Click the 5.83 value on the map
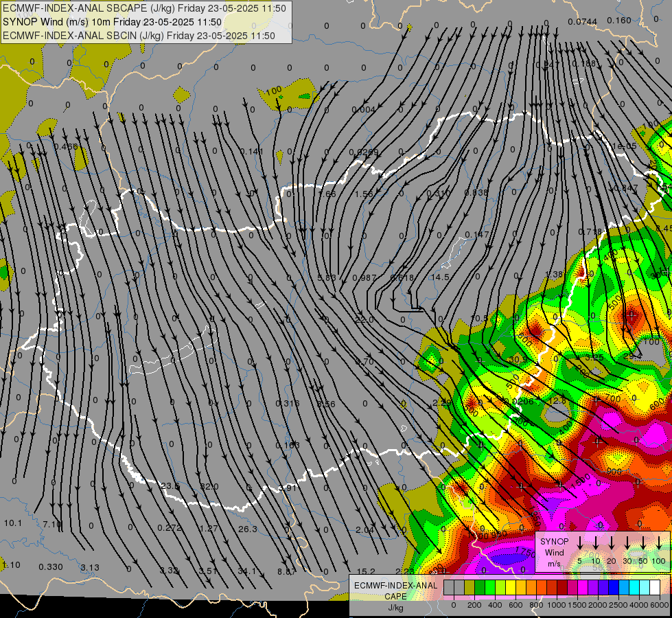 tap(327, 278)
